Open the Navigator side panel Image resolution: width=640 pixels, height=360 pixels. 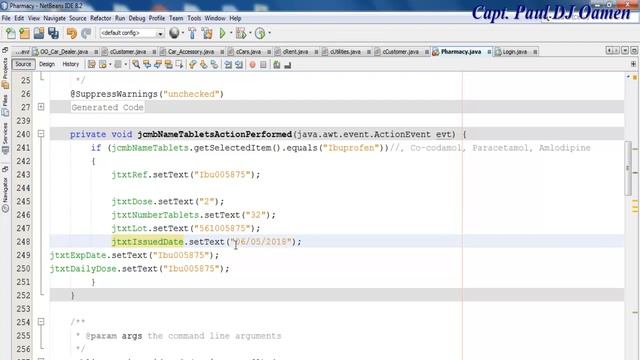5,195
